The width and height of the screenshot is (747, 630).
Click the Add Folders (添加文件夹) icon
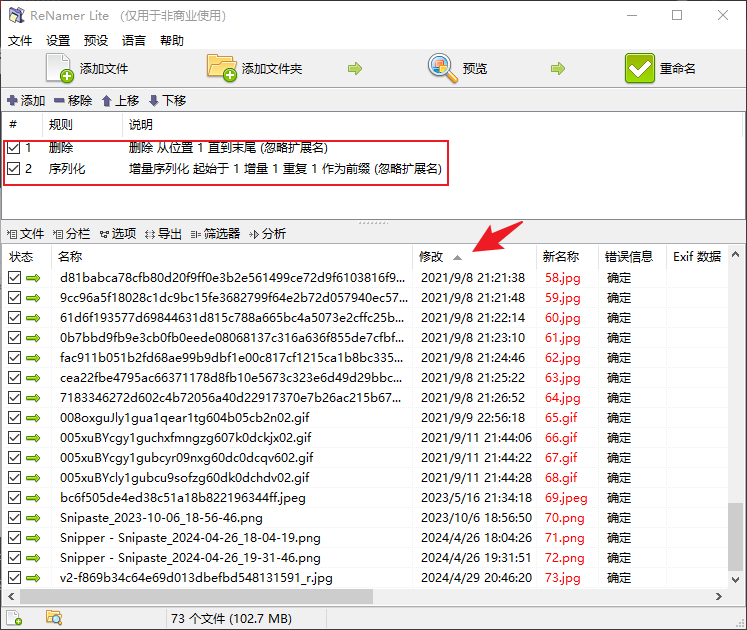coord(222,68)
